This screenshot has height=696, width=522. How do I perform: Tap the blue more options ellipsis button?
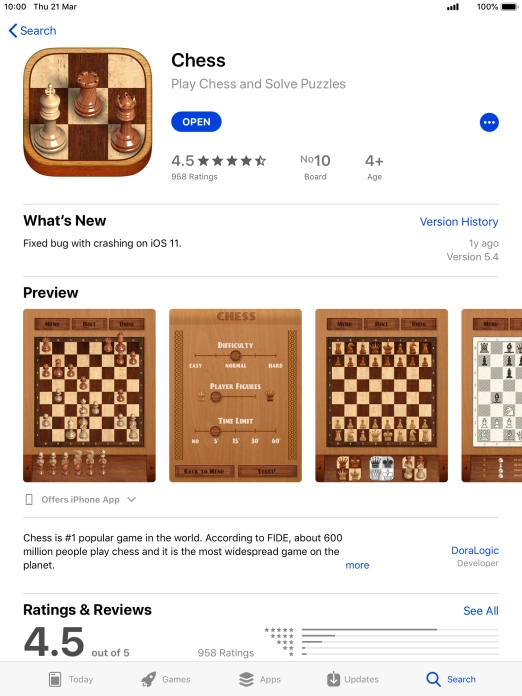coord(489,122)
